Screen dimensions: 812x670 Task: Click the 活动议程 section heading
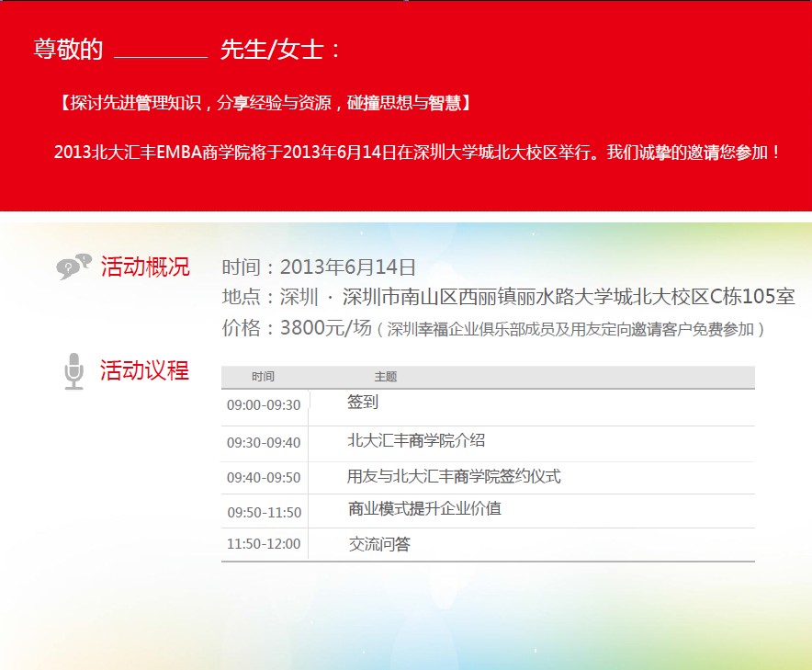[x=144, y=370]
